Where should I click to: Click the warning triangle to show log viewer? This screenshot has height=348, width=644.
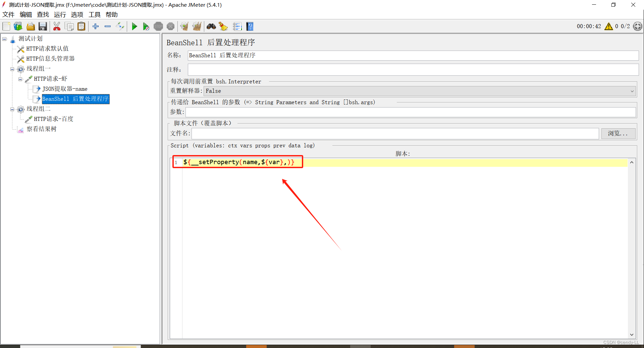609,26
